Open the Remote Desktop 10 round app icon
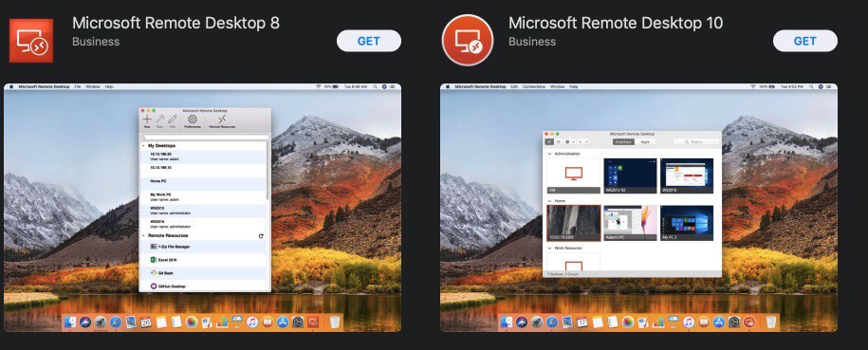 pos(468,41)
